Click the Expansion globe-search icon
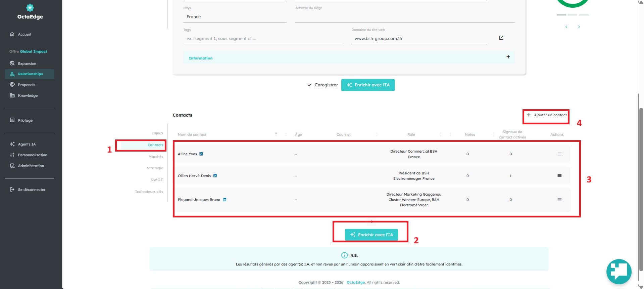The width and height of the screenshot is (644, 289). pos(12,63)
